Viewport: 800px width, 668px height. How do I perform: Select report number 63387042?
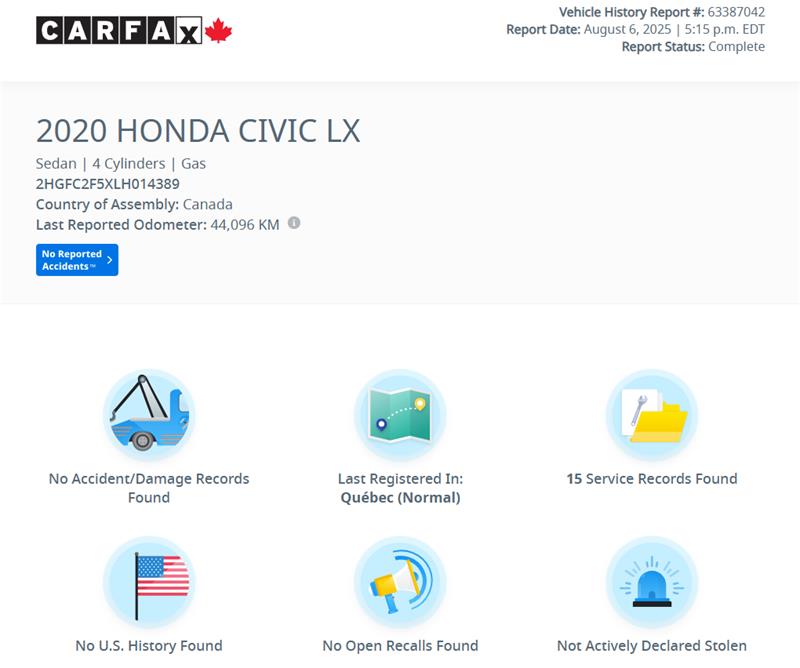tap(736, 12)
